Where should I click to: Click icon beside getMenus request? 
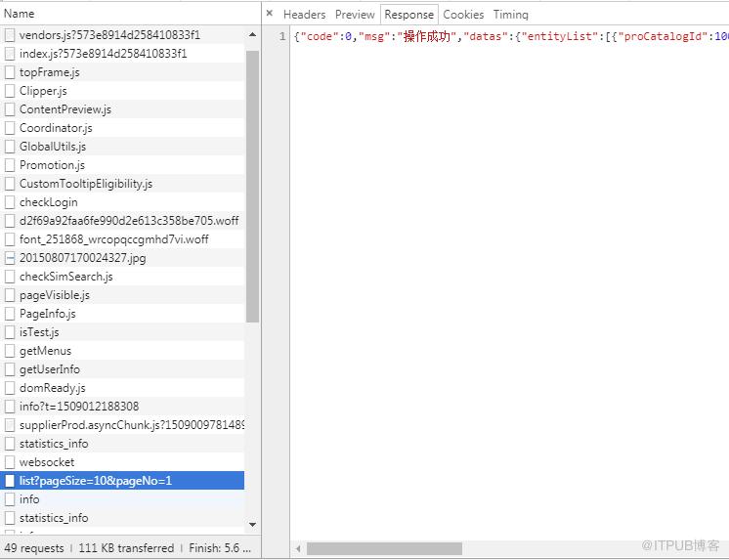point(10,351)
